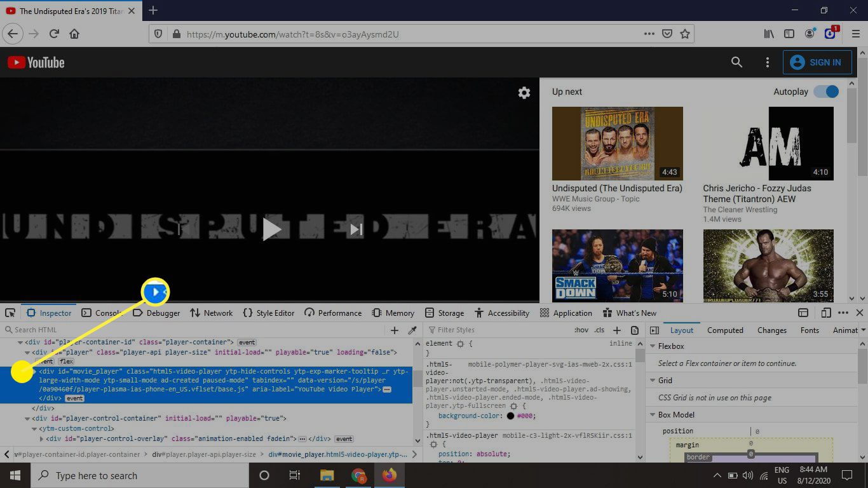Toggle the :hov pseudo-class panel
The width and height of the screenshot is (868, 488).
tap(581, 330)
